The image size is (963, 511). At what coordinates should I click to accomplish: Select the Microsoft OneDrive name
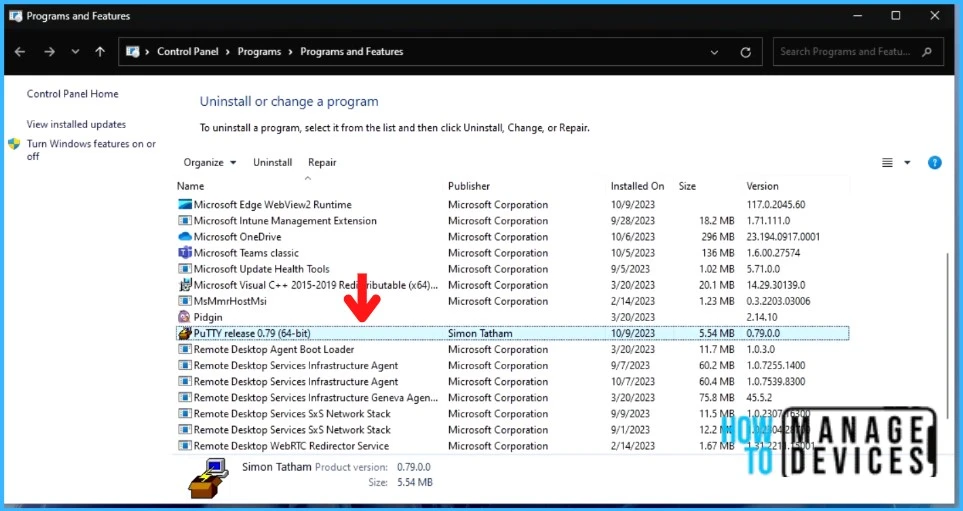tap(237, 236)
